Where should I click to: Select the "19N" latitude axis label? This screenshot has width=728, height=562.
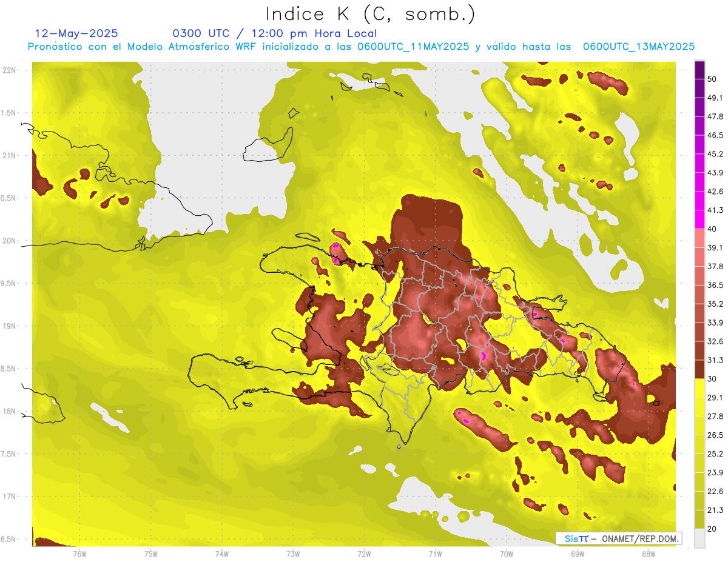(9, 326)
